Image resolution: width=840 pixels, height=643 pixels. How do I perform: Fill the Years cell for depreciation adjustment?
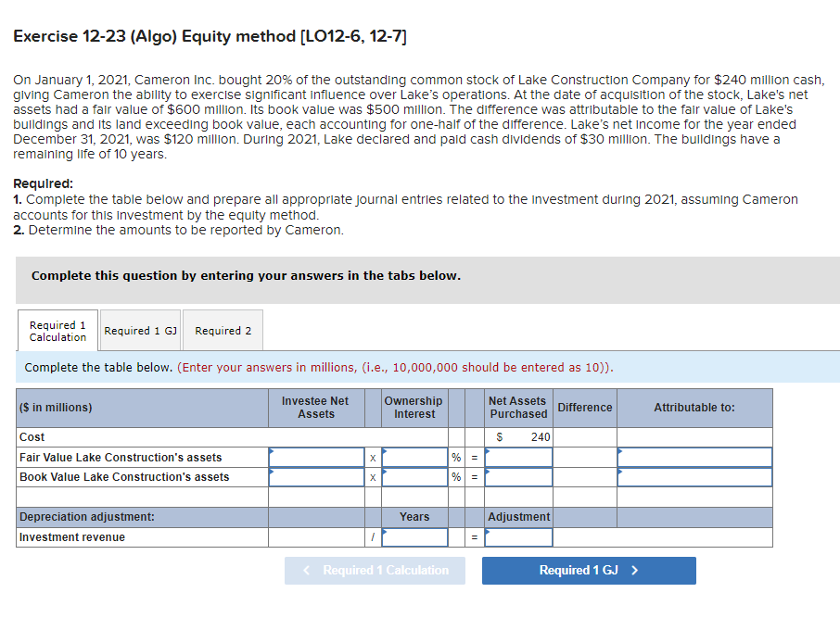tap(414, 536)
